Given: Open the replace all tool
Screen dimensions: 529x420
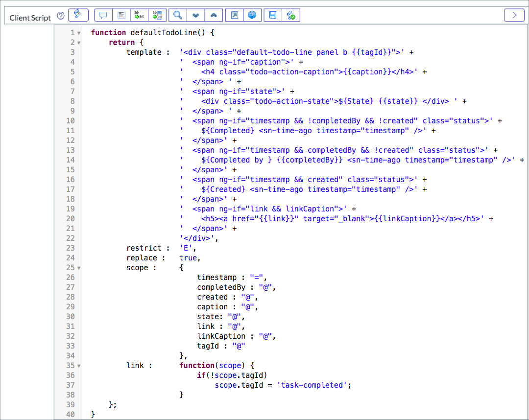Looking at the screenshot, I should click(x=157, y=15).
